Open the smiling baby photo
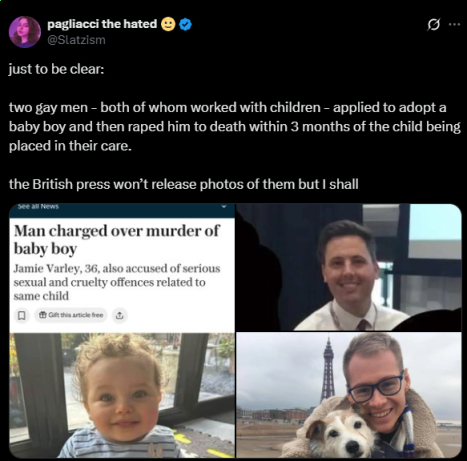Image resolution: width=467 pixels, height=461 pixels. [122, 395]
